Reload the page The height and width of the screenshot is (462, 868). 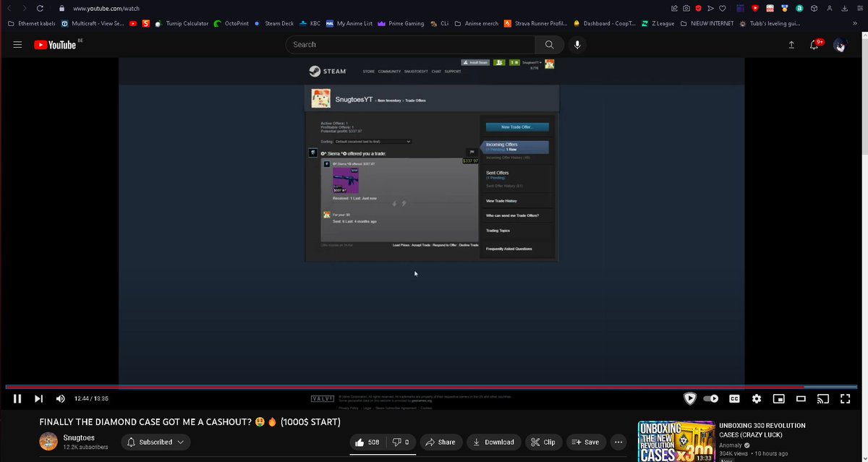click(x=39, y=8)
